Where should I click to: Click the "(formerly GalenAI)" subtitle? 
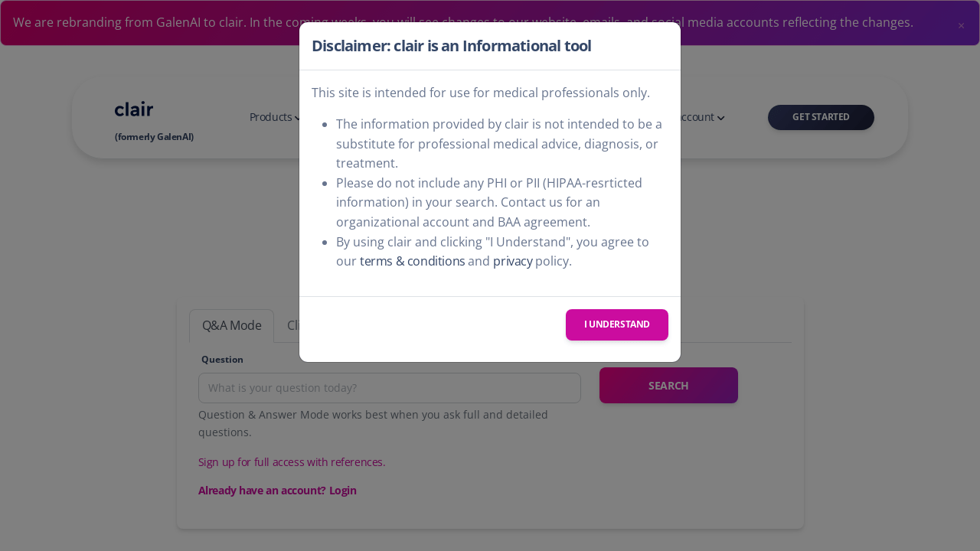coord(154,137)
